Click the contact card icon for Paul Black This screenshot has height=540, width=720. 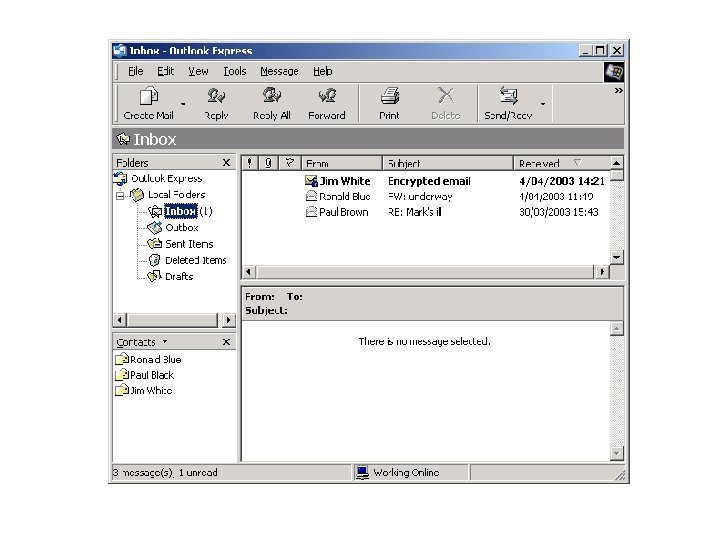(122, 375)
